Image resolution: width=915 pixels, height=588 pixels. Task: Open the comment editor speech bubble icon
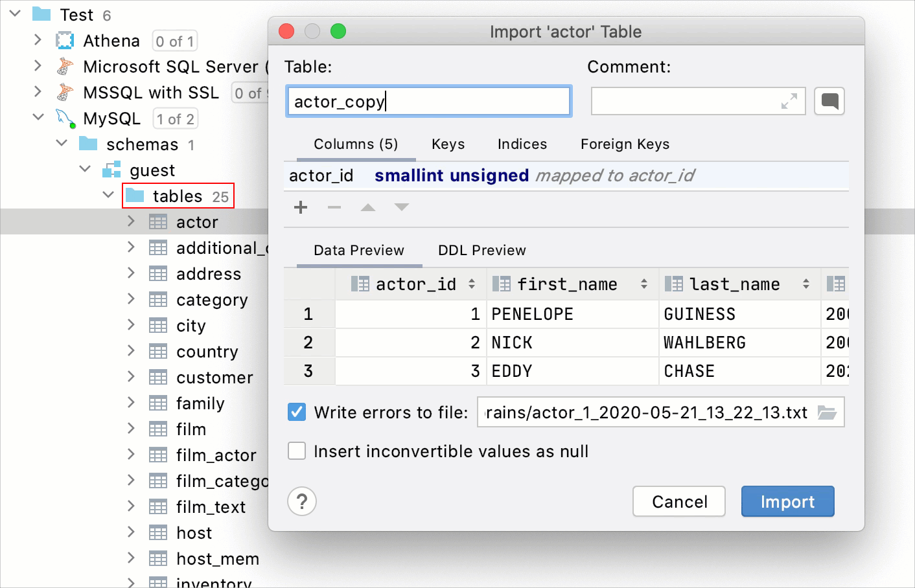[829, 101]
